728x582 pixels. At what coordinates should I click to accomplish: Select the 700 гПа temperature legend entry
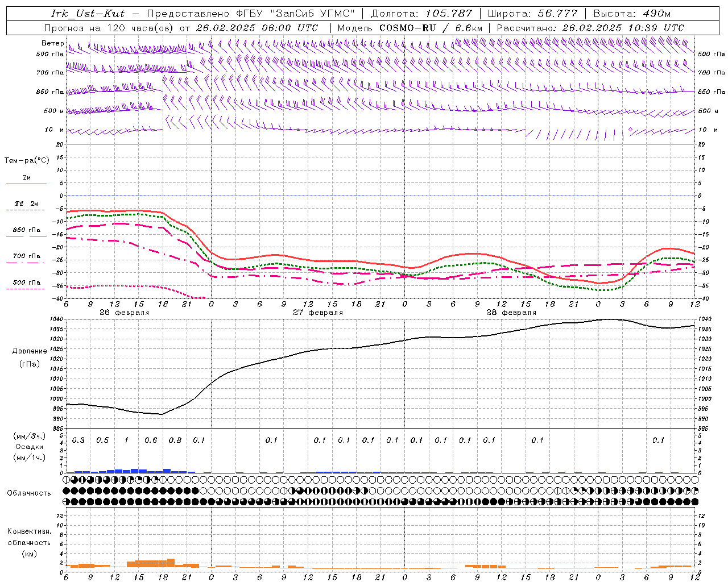pos(26,256)
